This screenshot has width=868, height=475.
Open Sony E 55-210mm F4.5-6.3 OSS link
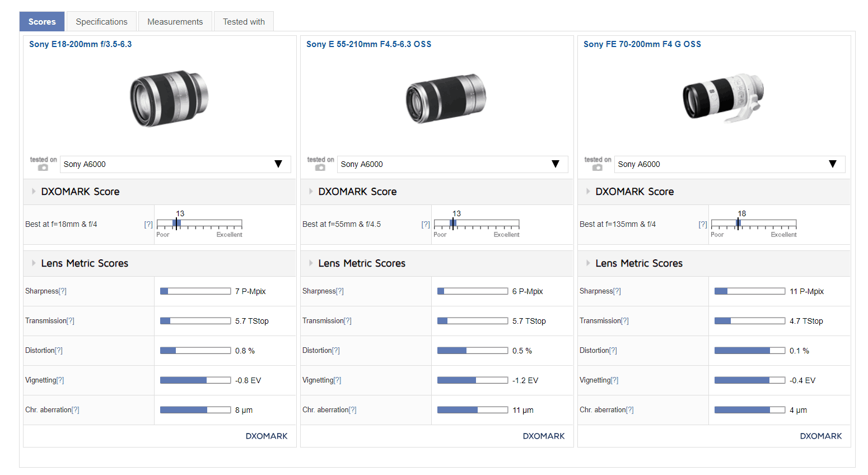pyautogui.click(x=368, y=44)
